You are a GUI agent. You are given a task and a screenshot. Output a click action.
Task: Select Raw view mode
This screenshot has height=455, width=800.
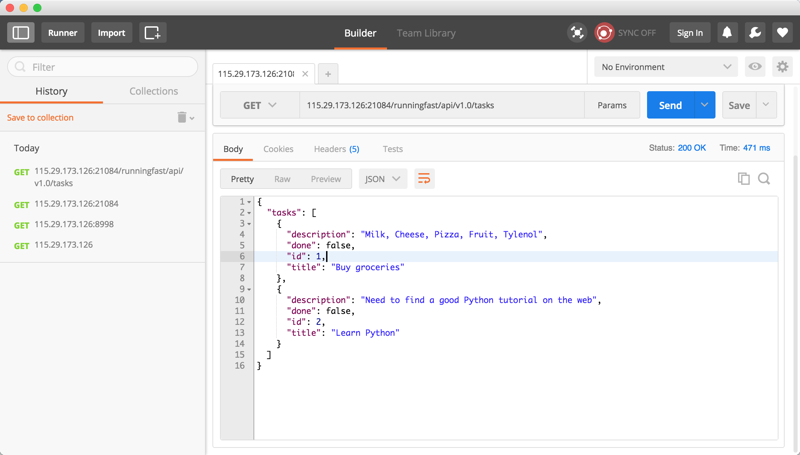pyautogui.click(x=282, y=179)
